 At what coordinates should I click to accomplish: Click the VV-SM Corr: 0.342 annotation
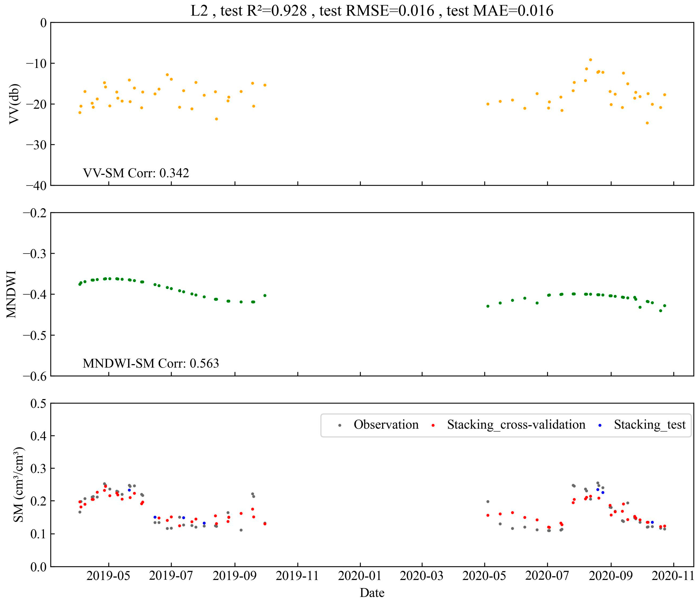pos(136,173)
